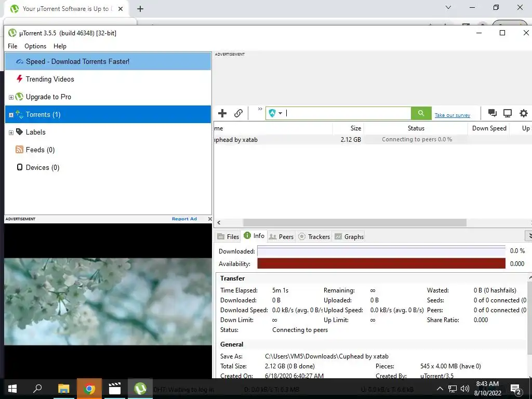Open Chrome from the taskbar

(x=89, y=389)
